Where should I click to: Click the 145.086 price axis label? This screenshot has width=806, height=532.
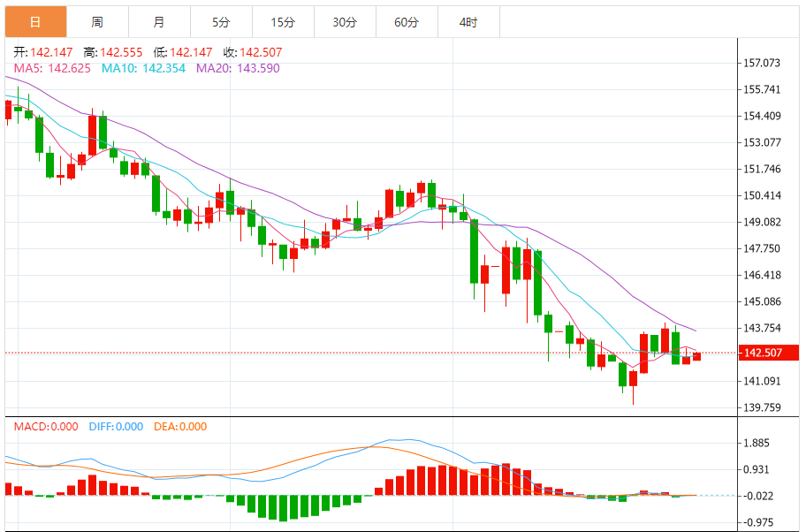[762, 301]
